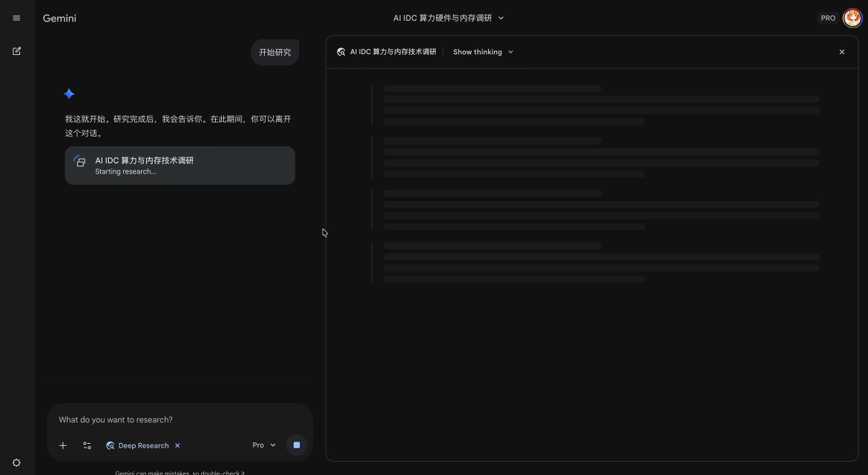Open the main menu hamburger icon

point(16,18)
